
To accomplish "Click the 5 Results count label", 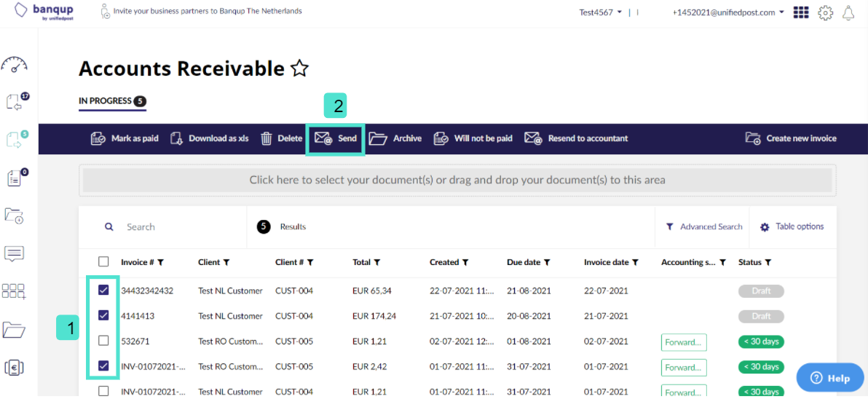I will click(x=282, y=227).
